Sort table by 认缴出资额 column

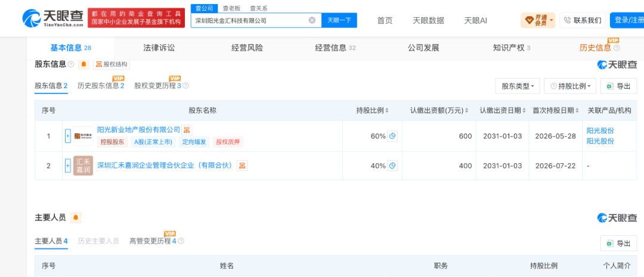439,110
